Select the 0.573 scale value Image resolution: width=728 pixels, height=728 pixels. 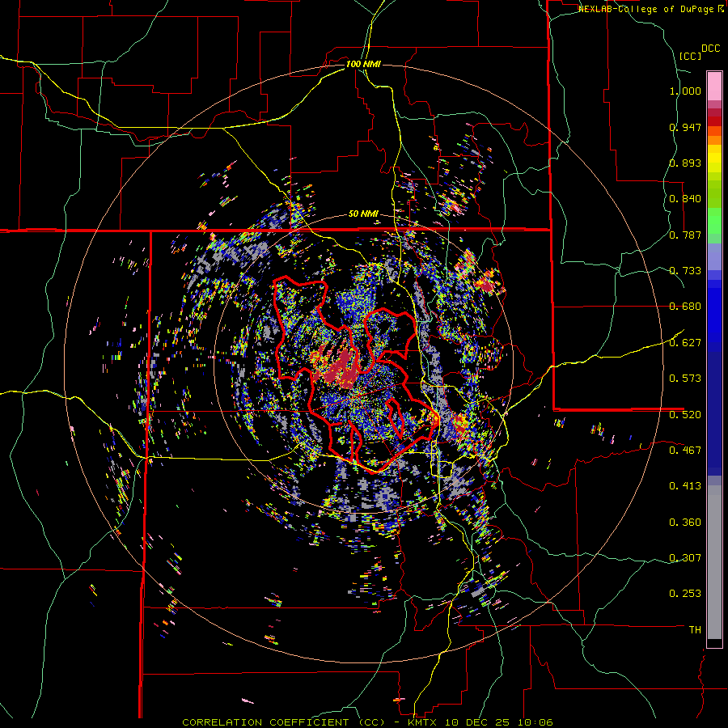tap(685, 379)
